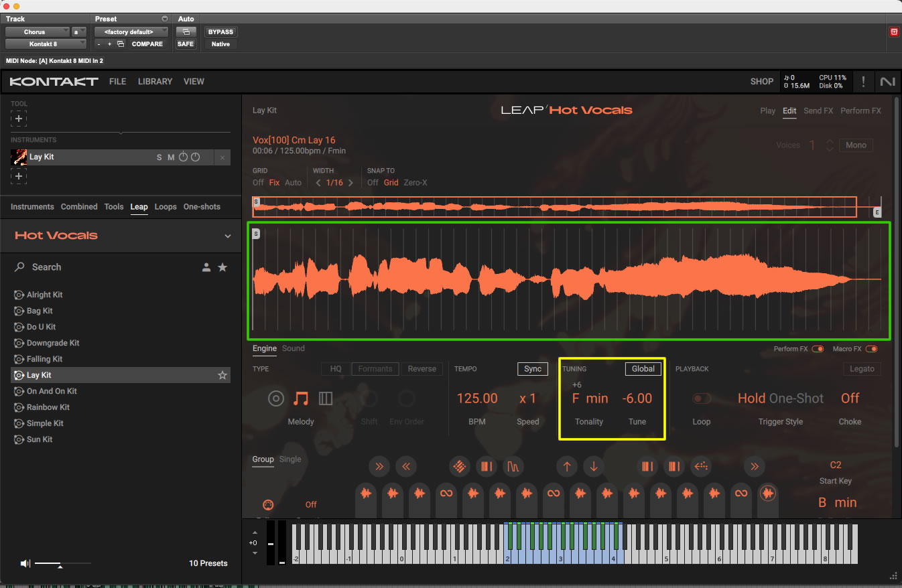The height and width of the screenshot is (588, 902).
Task: Click the first knob icon in the Lay Kit row
Action: click(x=183, y=157)
